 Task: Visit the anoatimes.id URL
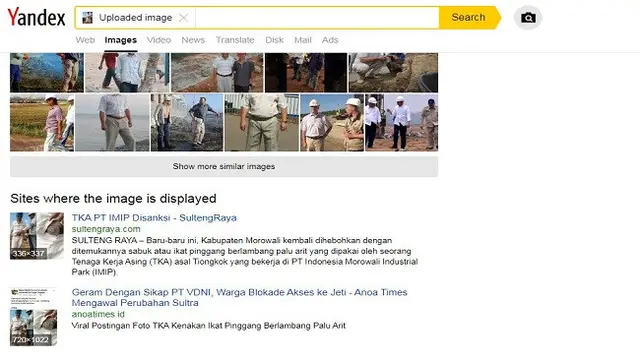click(98, 314)
